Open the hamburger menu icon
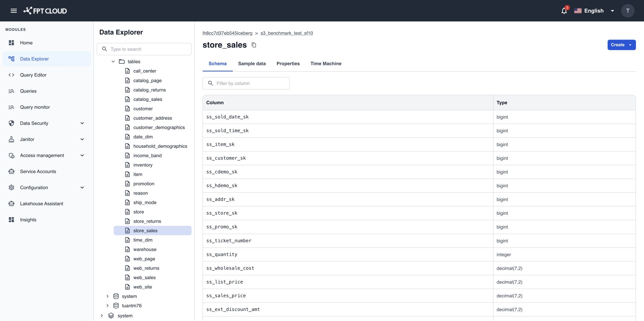 click(14, 11)
